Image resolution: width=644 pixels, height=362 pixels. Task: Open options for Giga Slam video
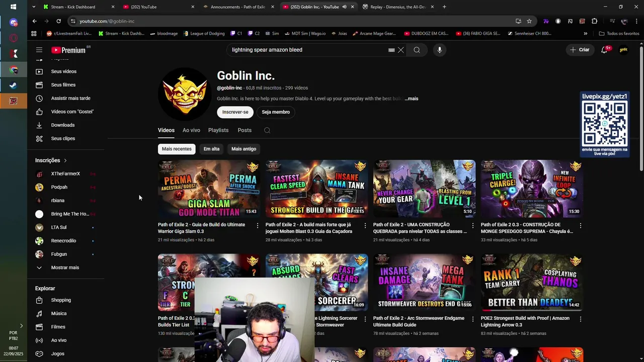click(258, 225)
